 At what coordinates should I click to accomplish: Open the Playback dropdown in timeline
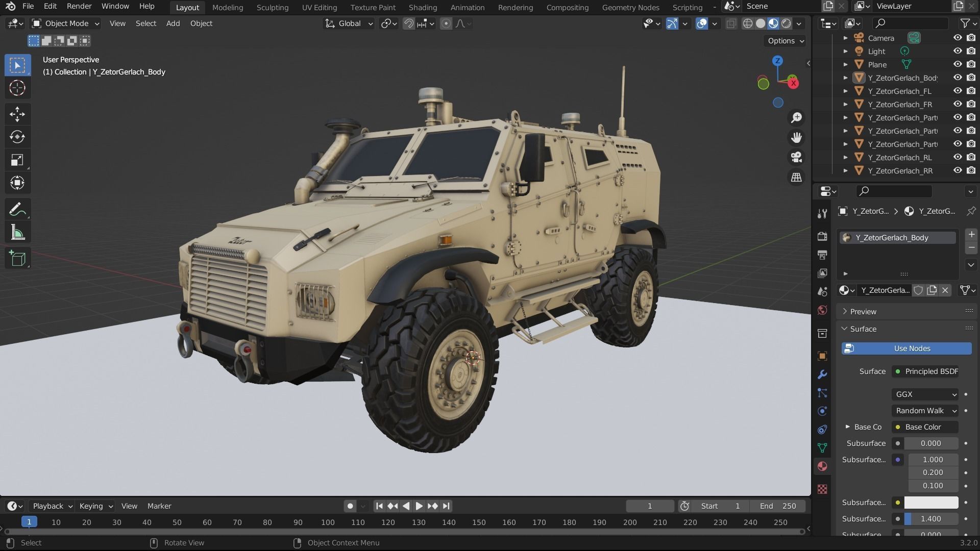(52, 506)
